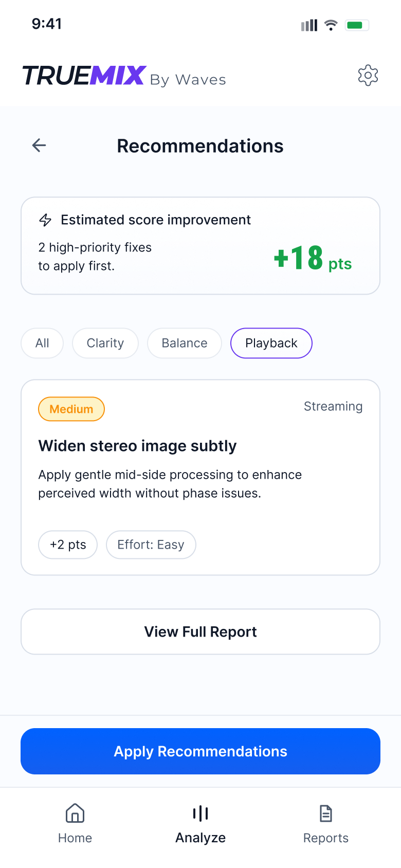This screenshot has width=401, height=868.
Task: Open the Widen stereo image subtly card title
Action: (x=137, y=446)
